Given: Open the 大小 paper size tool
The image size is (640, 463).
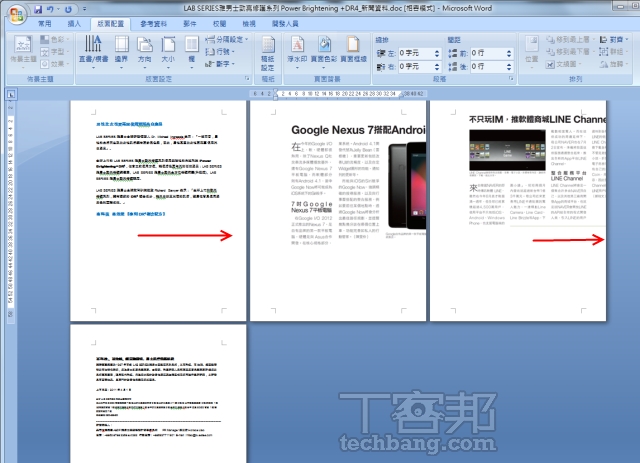Looking at the screenshot, I should pos(168,50).
